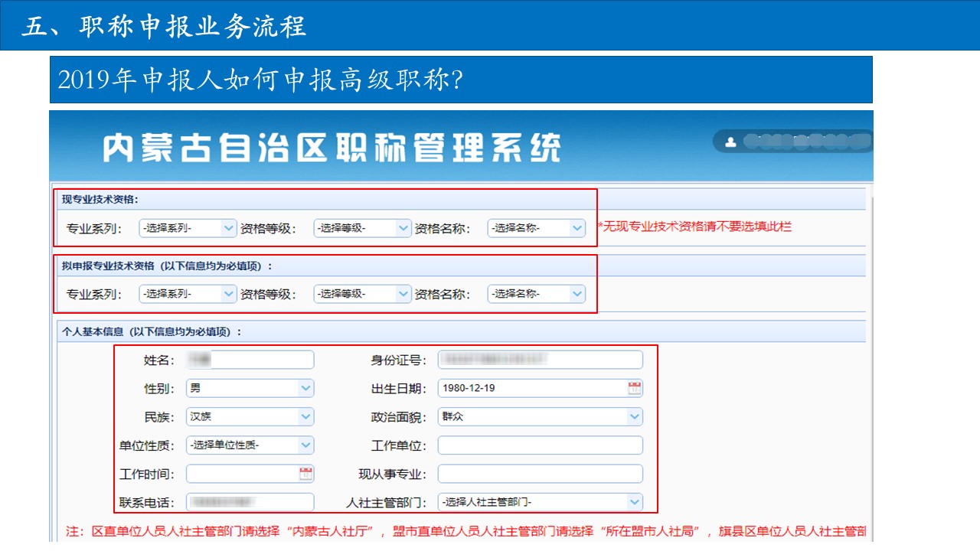Open the 工作时间 calendar picker icon
The image size is (980, 551).
[x=305, y=474]
